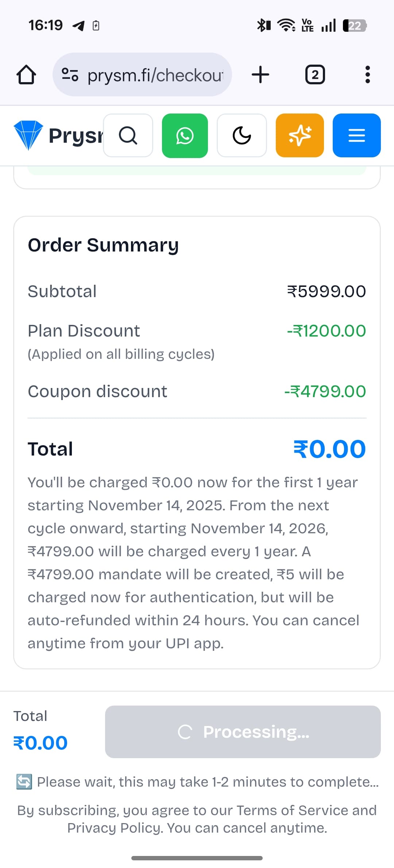Tap the Plan Discount row label
Image resolution: width=394 pixels, height=868 pixels.
[84, 331]
